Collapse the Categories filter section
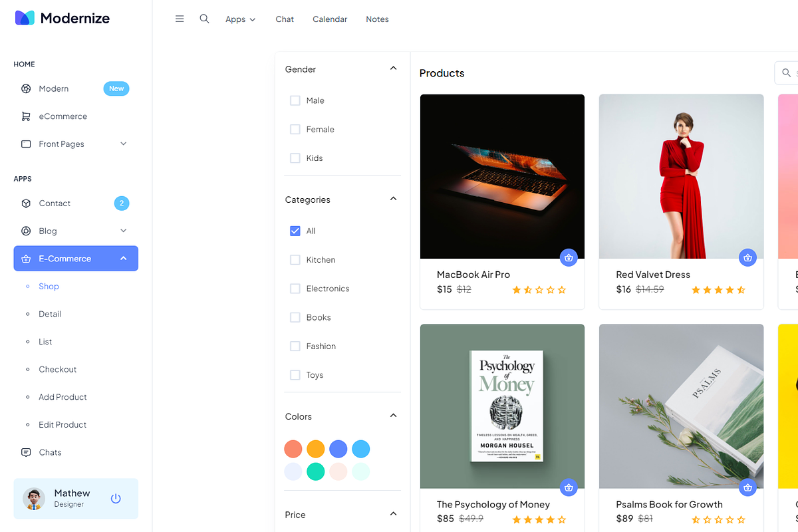The image size is (798, 532). (x=393, y=199)
